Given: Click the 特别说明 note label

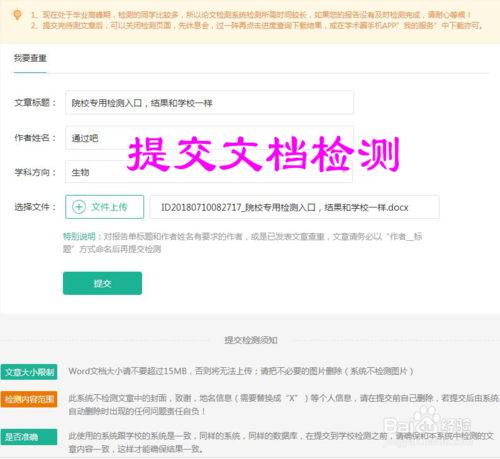Looking at the screenshot, I should point(79,237).
